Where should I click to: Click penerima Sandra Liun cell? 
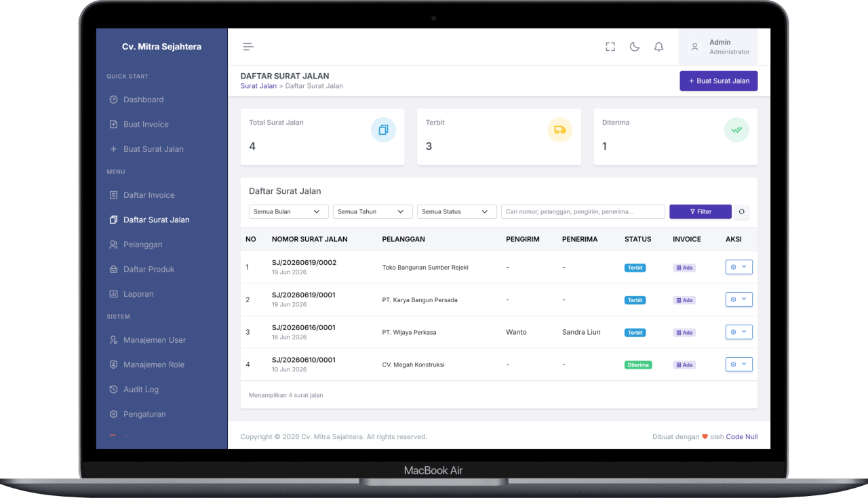[x=581, y=332]
